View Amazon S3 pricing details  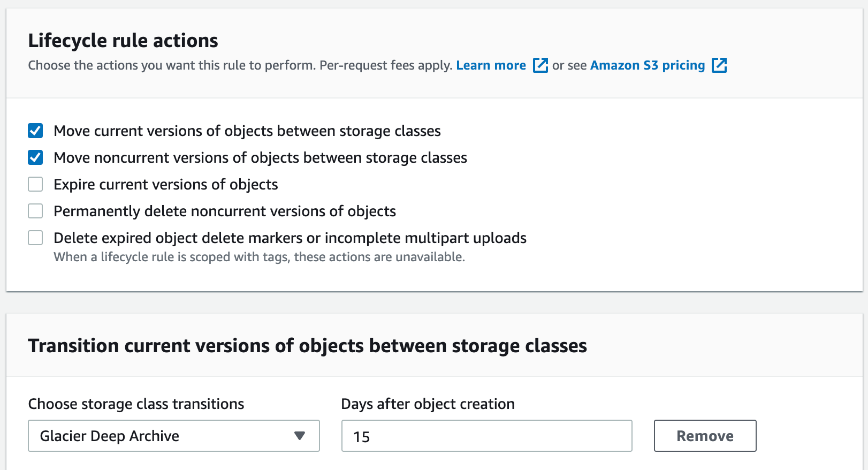click(x=647, y=65)
